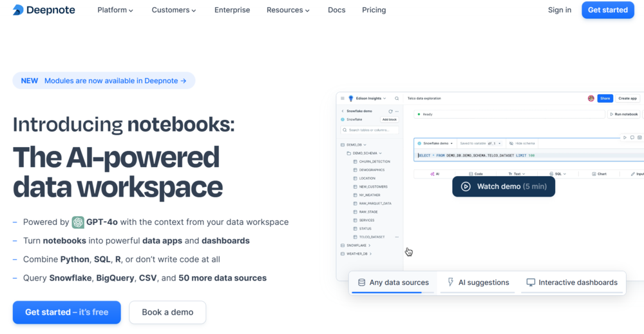The height and width of the screenshot is (334, 644).
Task: Click Get started – it's free
Action: click(x=66, y=312)
